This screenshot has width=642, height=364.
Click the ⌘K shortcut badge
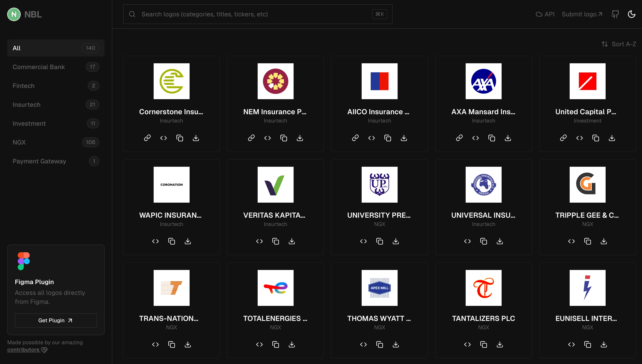click(380, 14)
